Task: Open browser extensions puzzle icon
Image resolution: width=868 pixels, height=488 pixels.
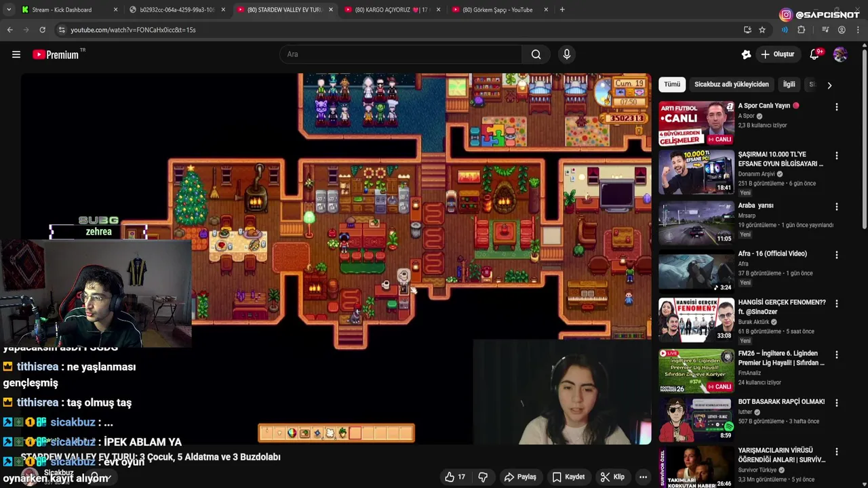Action: point(802,30)
